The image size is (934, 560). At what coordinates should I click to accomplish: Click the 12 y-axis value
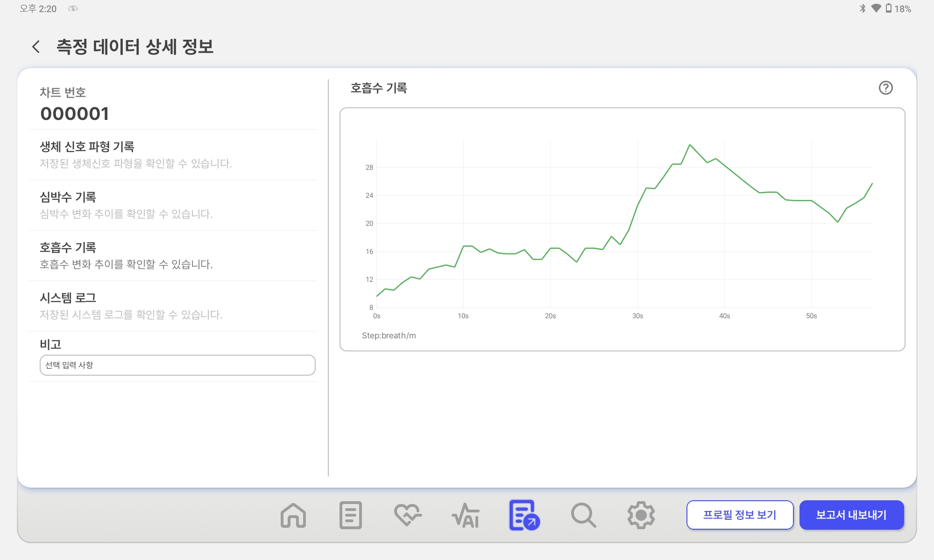pyautogui.click(x=369, y=280)
